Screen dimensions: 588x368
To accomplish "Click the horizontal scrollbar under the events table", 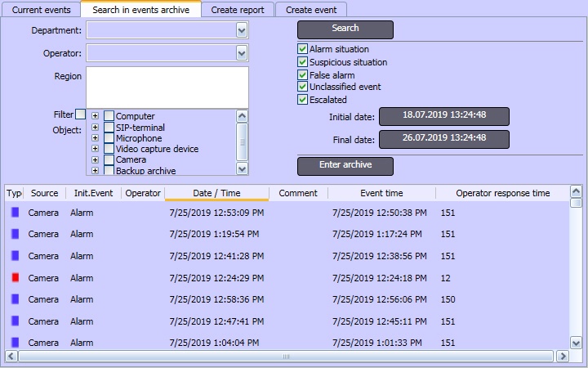I will coord(286,357).
